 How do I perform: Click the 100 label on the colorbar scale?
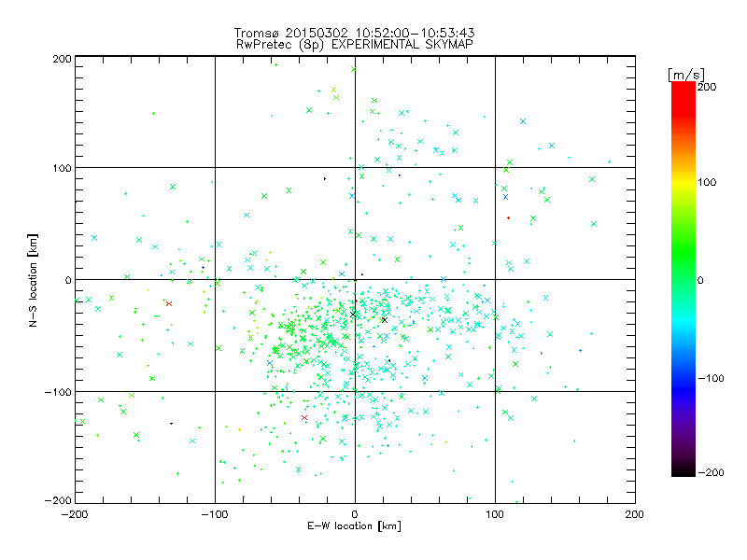click(707, 182)
